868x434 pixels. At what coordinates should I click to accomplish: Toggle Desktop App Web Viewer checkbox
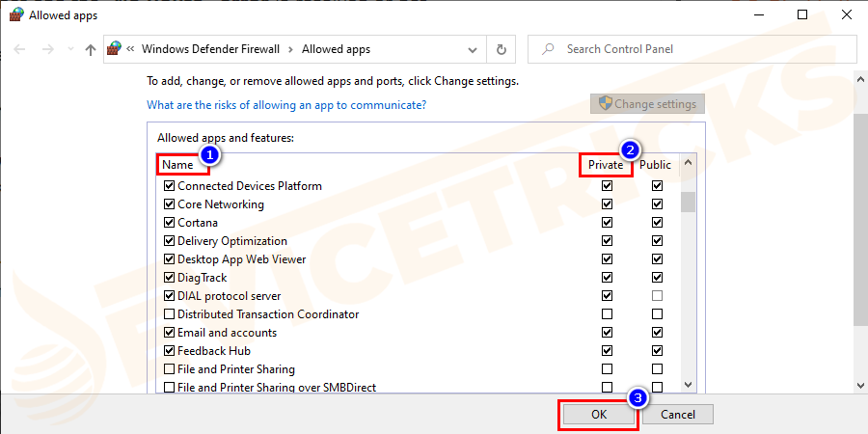click(170, 259)
